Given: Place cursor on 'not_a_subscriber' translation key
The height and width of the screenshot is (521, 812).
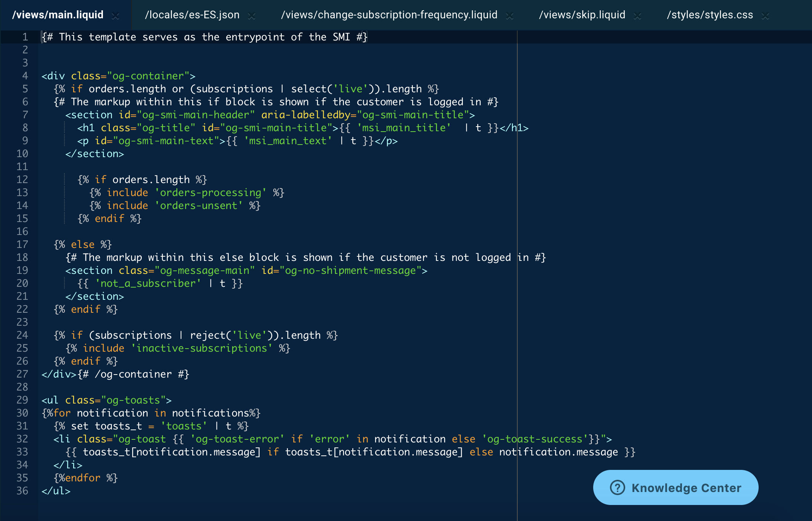Looking at the screenshot, I should pos(148,283).
